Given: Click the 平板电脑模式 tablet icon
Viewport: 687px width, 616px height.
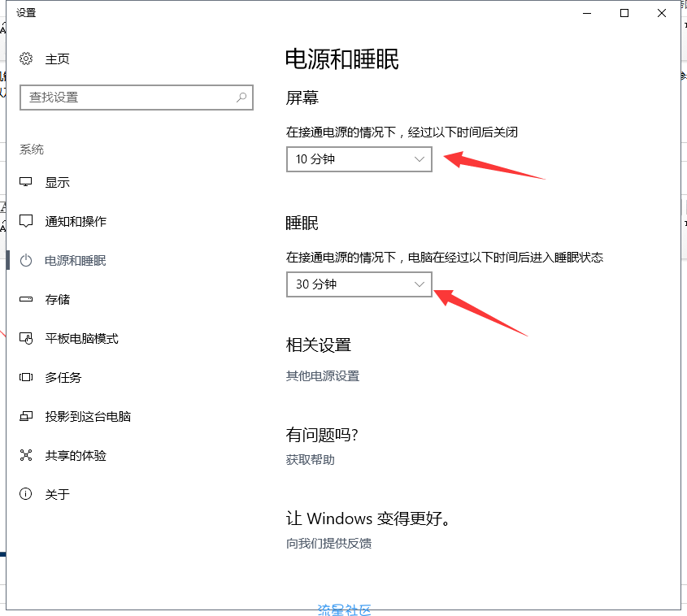Looking at the screenshot, I should tap(26, 338).
